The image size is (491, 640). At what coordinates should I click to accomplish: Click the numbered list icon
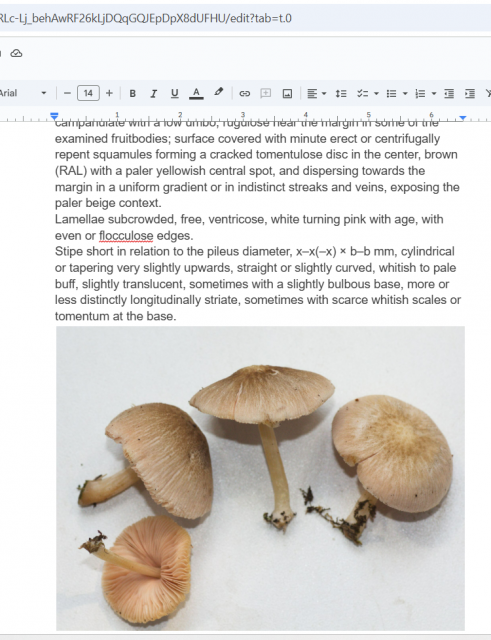coord(420,94)
